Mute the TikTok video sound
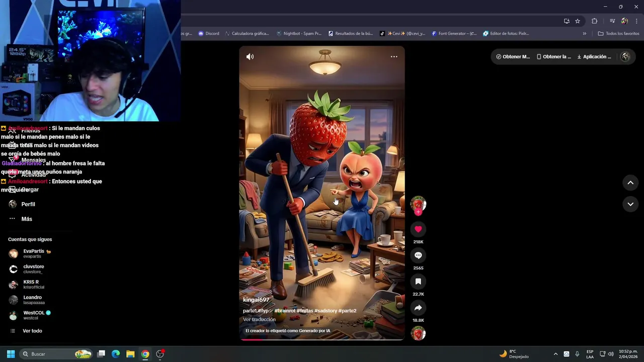Image resolution: width=644 pixels, height=362 pixels. pyautogui.click(x=250, y=57)
